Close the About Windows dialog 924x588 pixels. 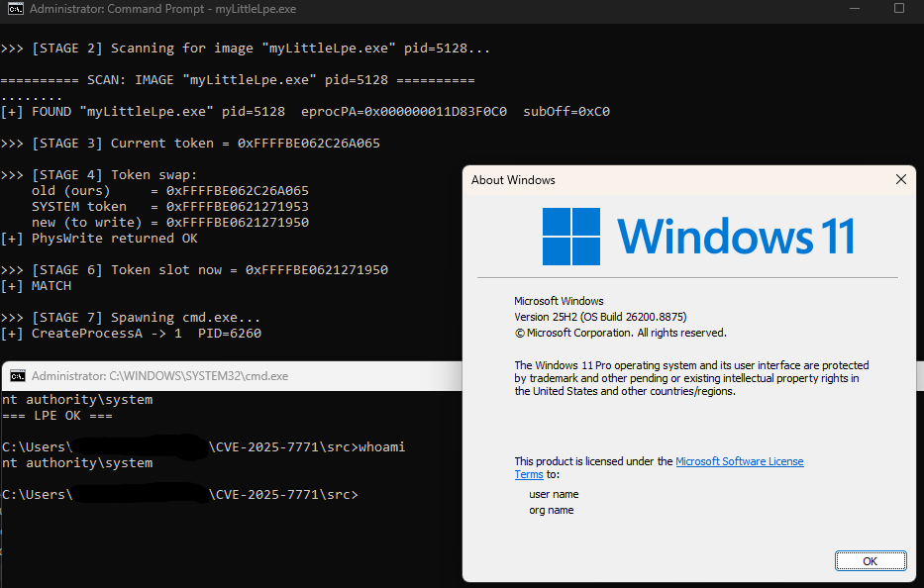[900, 179]
